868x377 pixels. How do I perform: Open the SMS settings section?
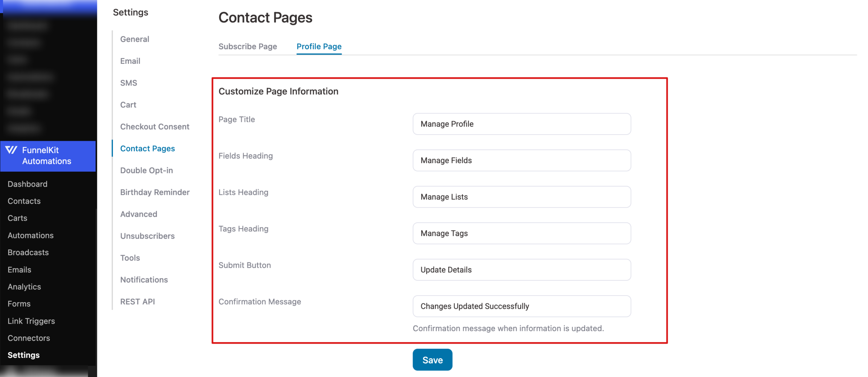click(x=129, y=82)
